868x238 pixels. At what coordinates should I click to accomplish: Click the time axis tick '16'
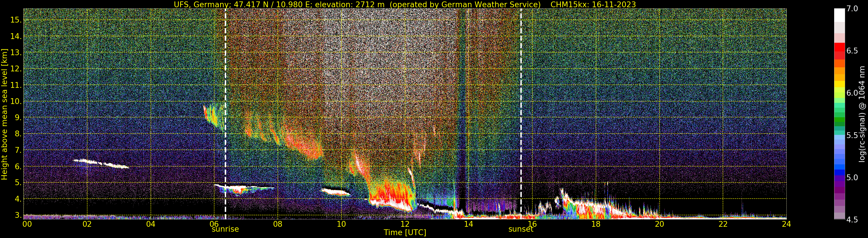coord(532,224)
